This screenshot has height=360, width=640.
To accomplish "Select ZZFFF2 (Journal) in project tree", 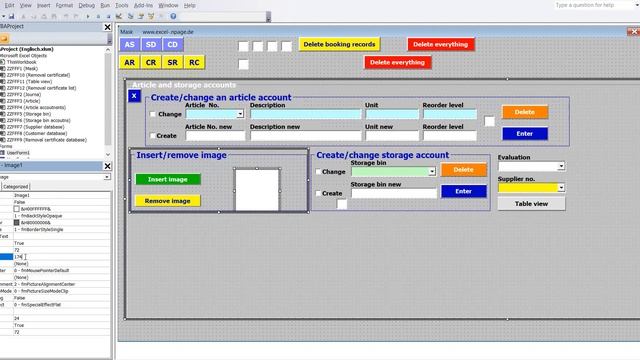I will click(x=24, y=94).
